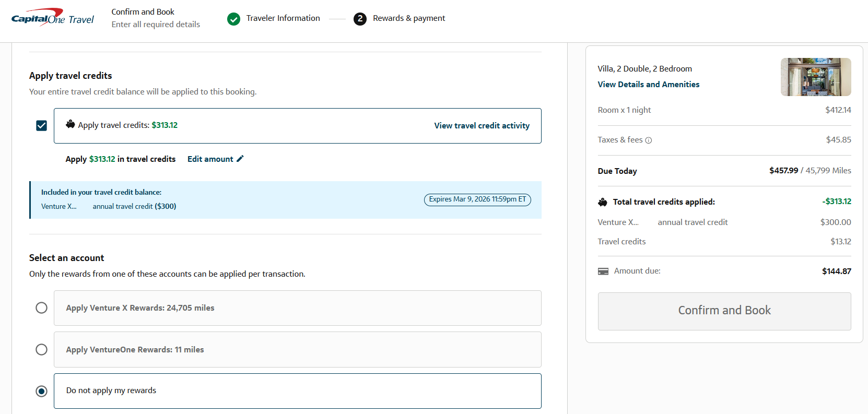868x414 pixels.
Task: Click the 'Travel credits' row label in summary
Action: (622, 242)
